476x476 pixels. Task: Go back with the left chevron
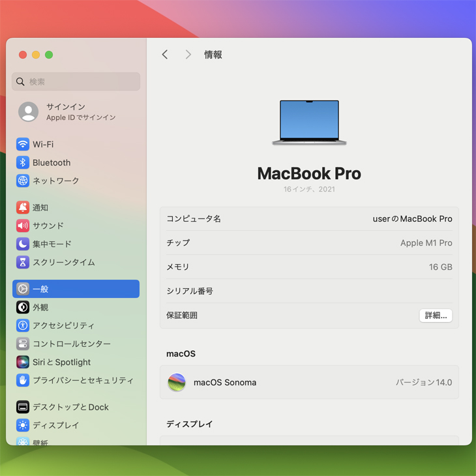coord(165,54)
